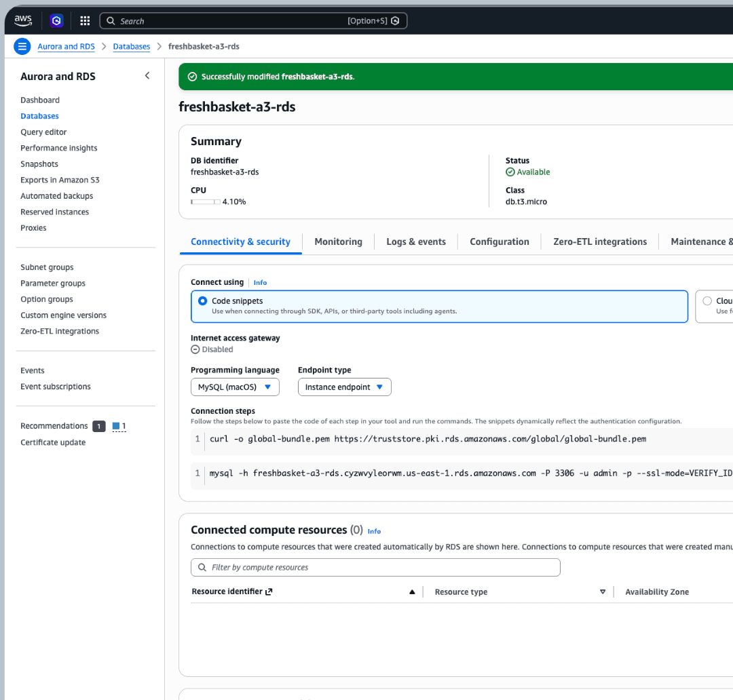
Task: Open Zero-ETL integrations in sidebar
Action: pyautogui.click(x=60, y=331)
